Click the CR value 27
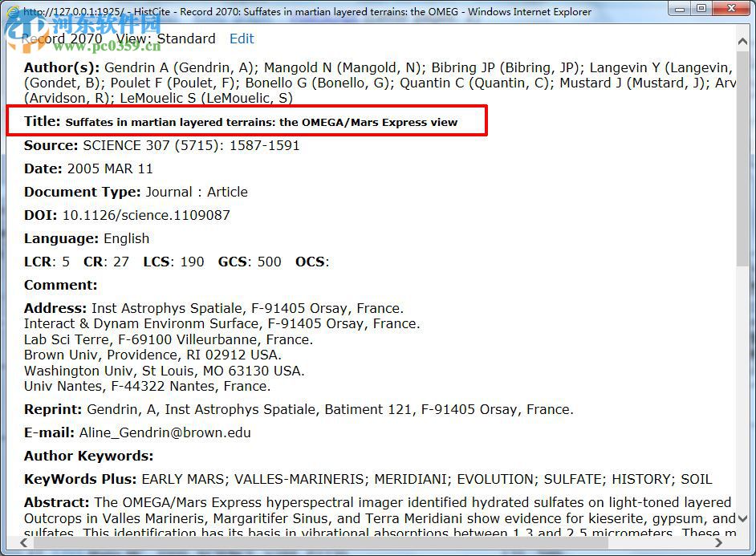Image resolution: width=756 pixels, height=556 pixels. click(x=121, y=262)
